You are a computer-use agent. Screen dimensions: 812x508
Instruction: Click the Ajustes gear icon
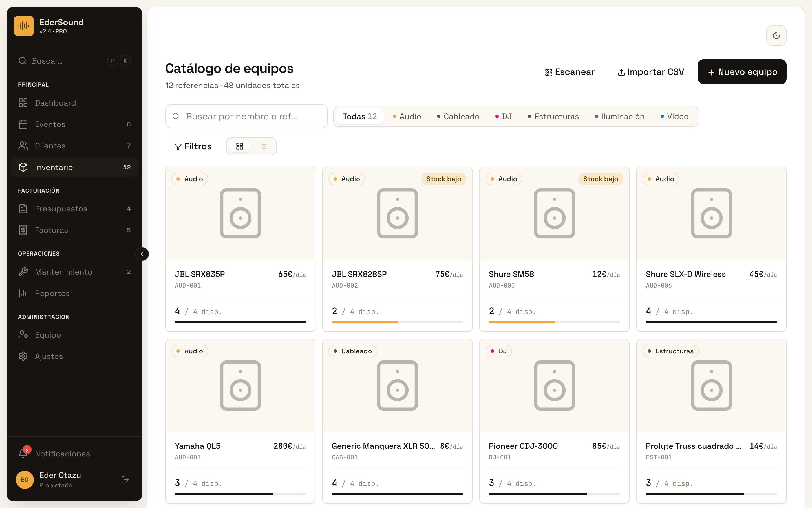point(23,356)
